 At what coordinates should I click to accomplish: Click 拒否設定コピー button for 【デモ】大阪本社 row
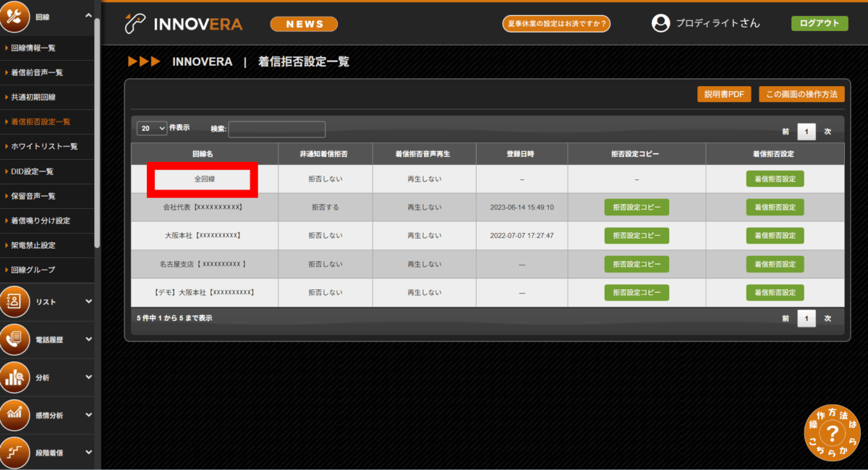637,293
